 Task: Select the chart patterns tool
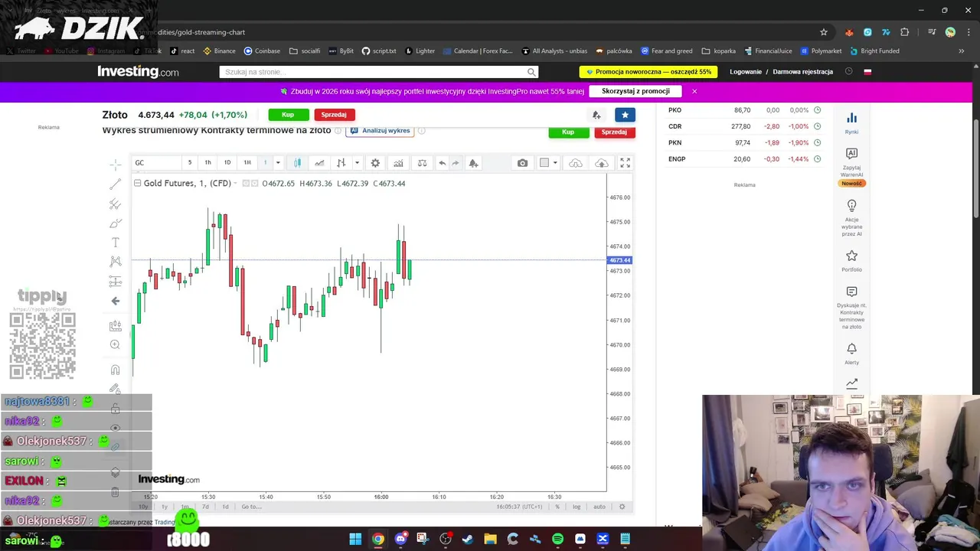pyautogui.click(x=116, y=262)
